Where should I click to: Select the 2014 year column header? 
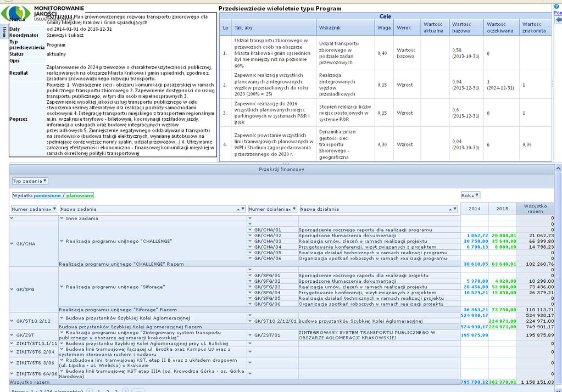click(474, 209)
